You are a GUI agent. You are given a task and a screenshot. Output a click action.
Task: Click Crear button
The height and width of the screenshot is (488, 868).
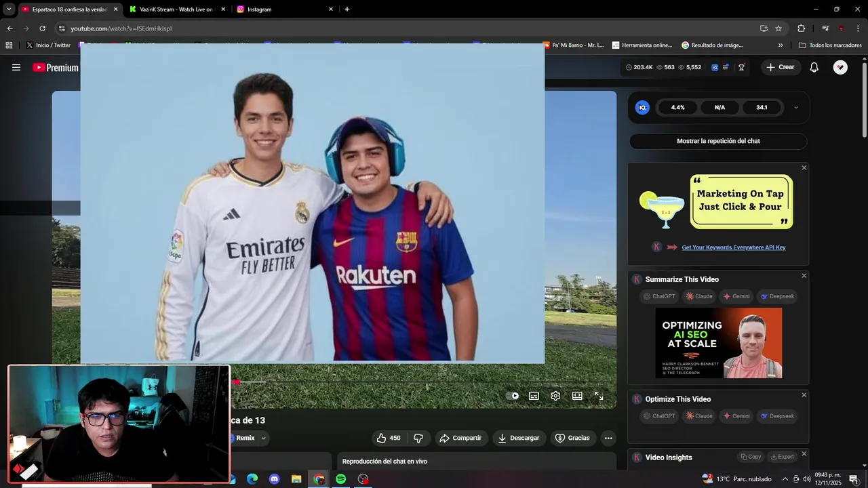coord(780,67)
